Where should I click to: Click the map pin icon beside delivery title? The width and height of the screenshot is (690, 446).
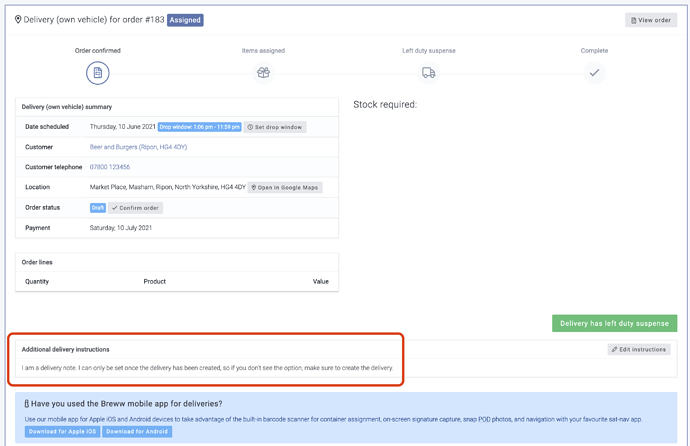(18, 19)
